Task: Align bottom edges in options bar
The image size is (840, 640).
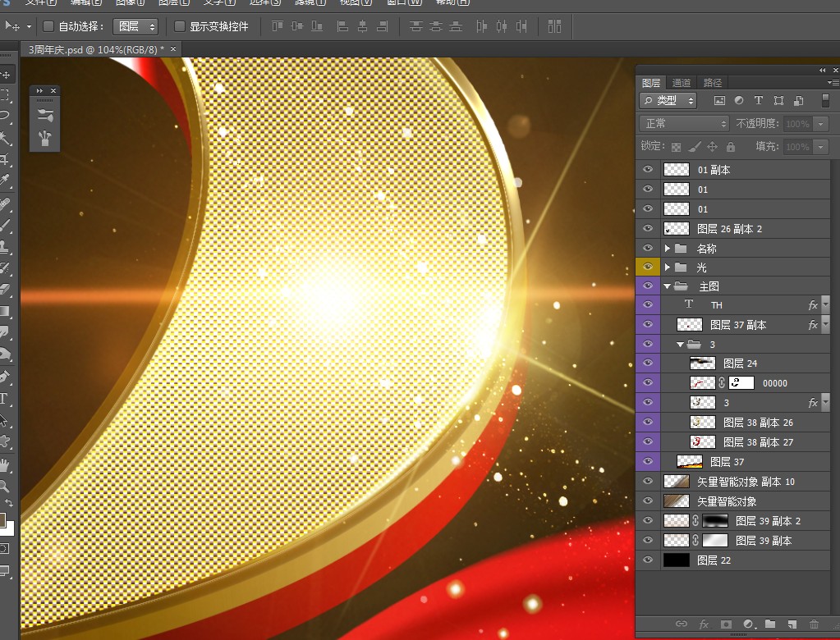Action: coord(317,25)
